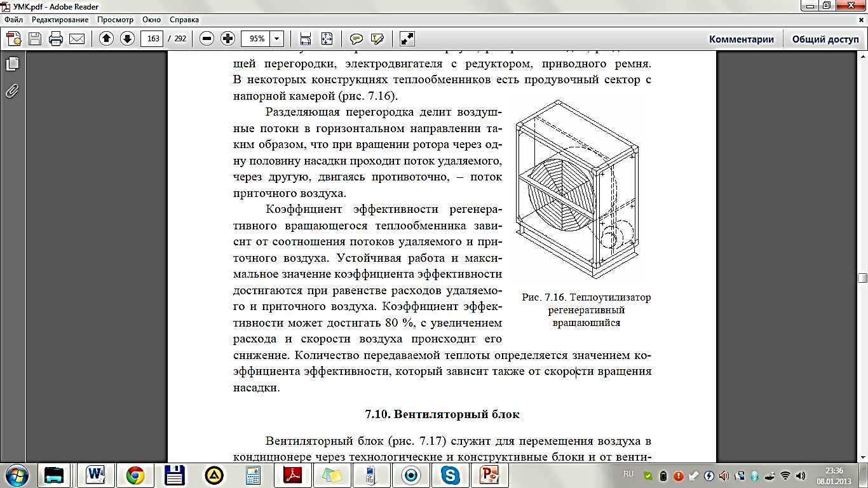Screen dimensions: 868x488
Task: Click the caption 'Рис. 7.16. Теплоутилизатор'
Action: 587,297
